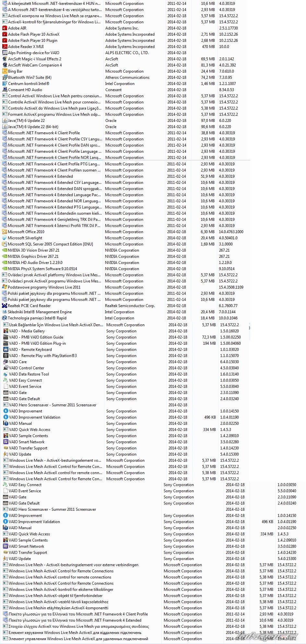Screen dimensions: 306x644
Task: Click the VAIO Care icon
Action: tap(6, 362)
